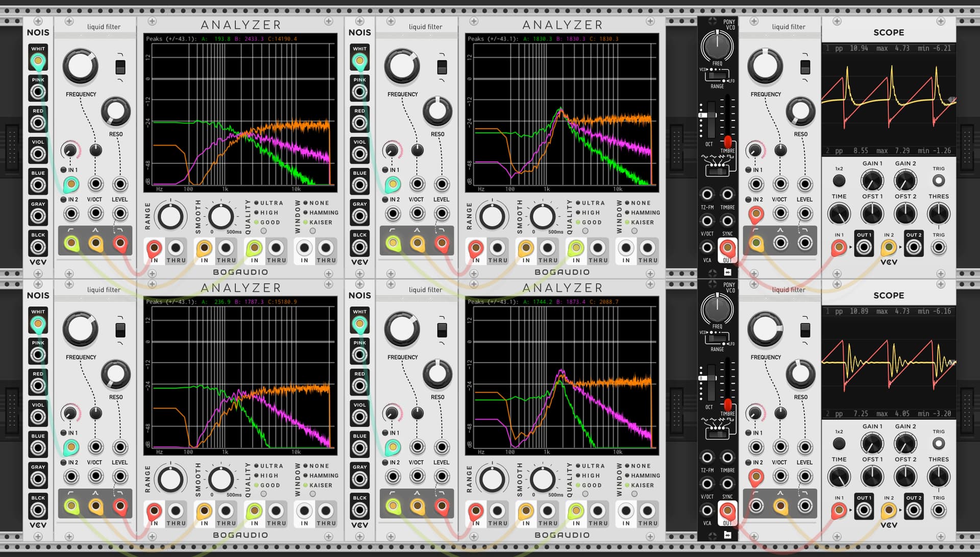Click WINDOW button on Analyzer showing A: 193.8
Image resolution: width=980 pixels, height=557 pixels.
(x=312, y=231)
